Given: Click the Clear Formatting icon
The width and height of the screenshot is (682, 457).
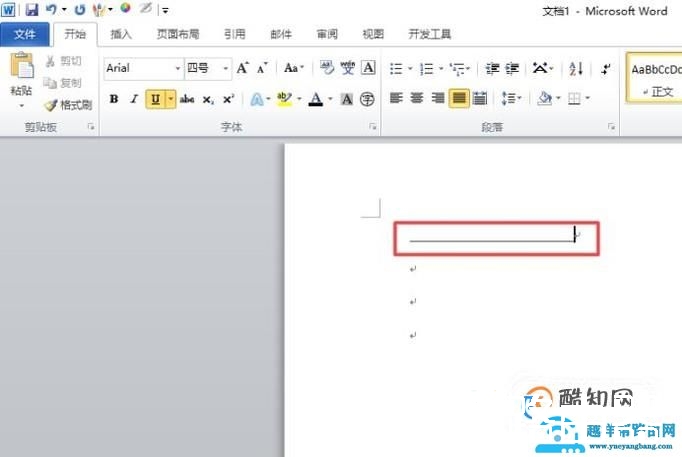Looking at the screenshot, I should [x=327, y=68].
